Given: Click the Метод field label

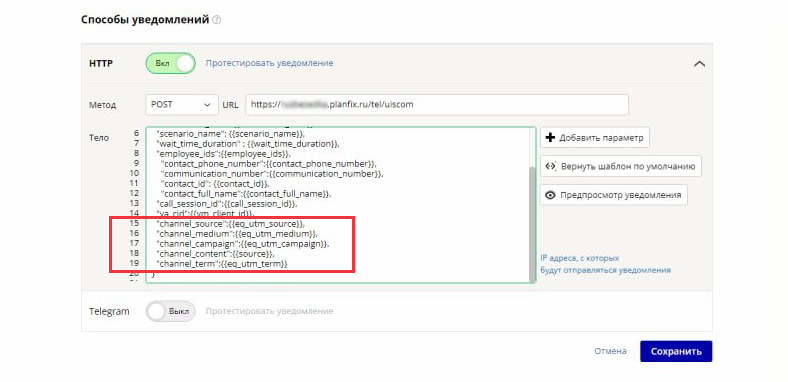Looking at the screenshot, I should tap(103, 105).
